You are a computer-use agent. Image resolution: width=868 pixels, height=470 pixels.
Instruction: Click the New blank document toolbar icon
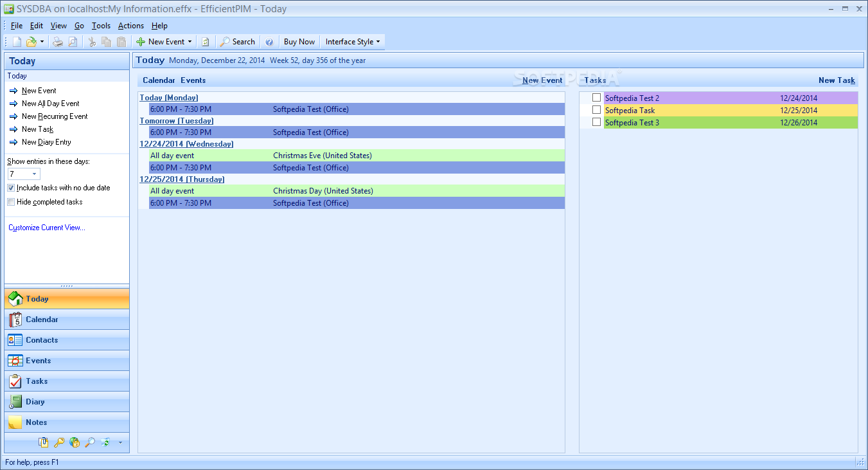point(17,42)
